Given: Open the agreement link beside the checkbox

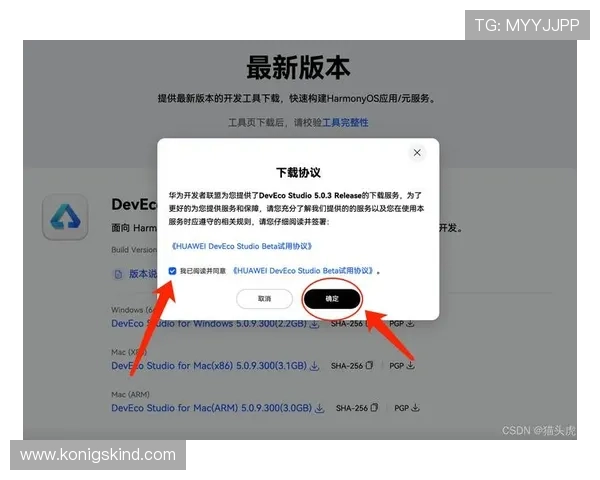Looking at the screenshot, I should (303, 271).
